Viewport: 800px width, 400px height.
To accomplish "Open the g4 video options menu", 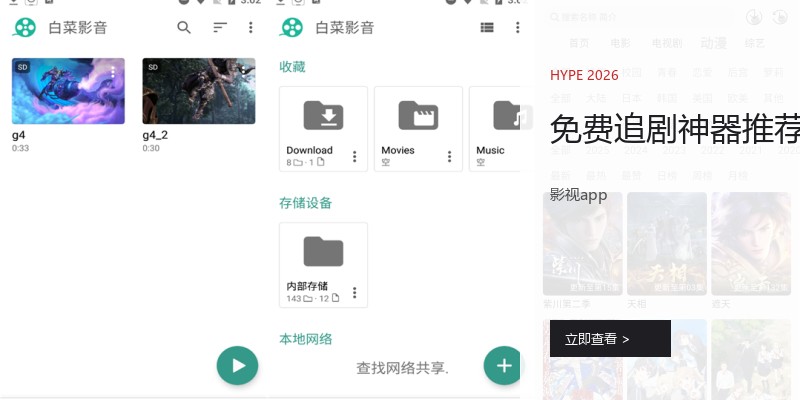I will point(113,72).
